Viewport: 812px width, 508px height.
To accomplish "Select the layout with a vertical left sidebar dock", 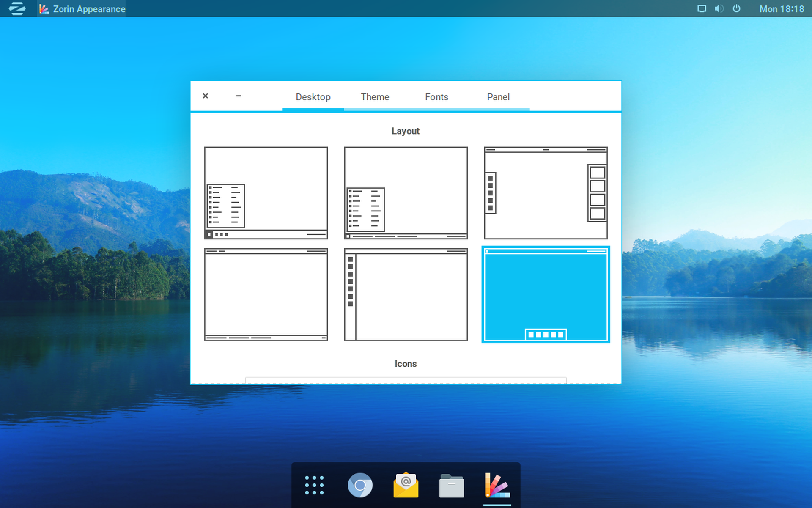I will (x=406, y=294).
